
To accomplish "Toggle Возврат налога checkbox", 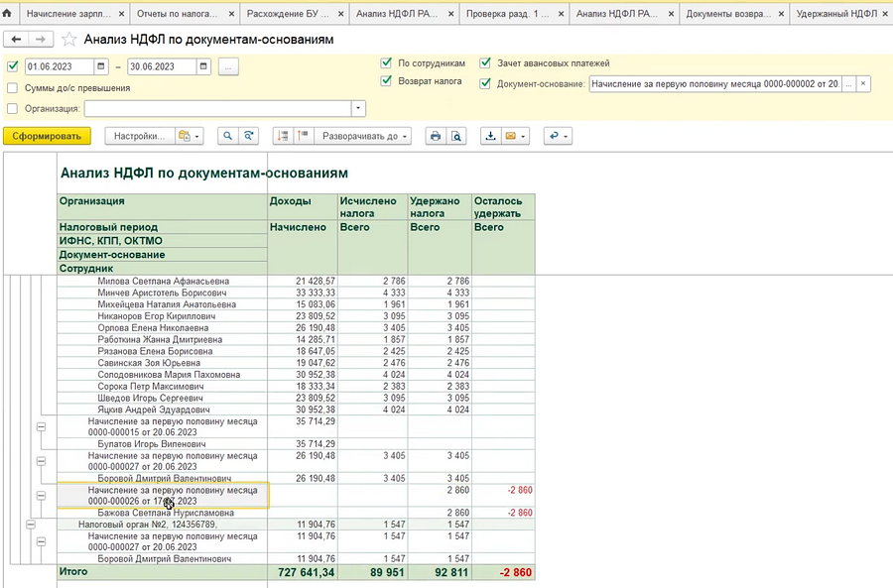I will [386, 81].
